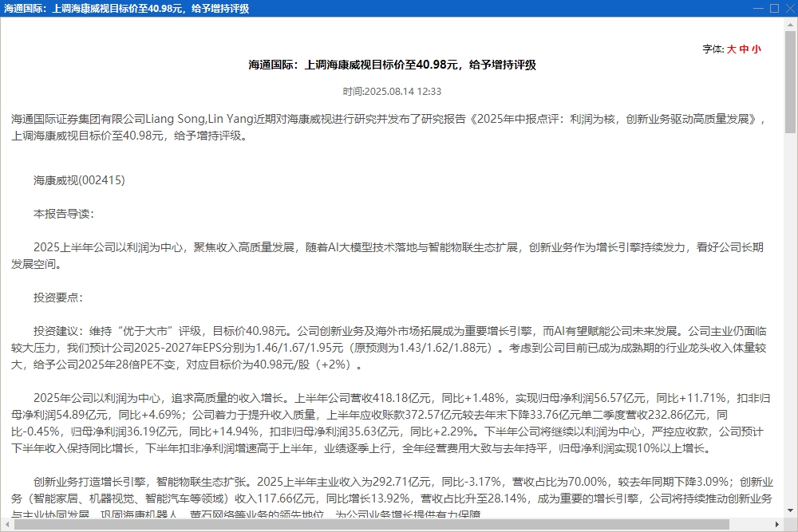Image resolution: width=798 pixels, height=532 pixels.
Task: Click the vertical scrollbar up arrow
Action: pyautogui.click(x=790, y=24)
